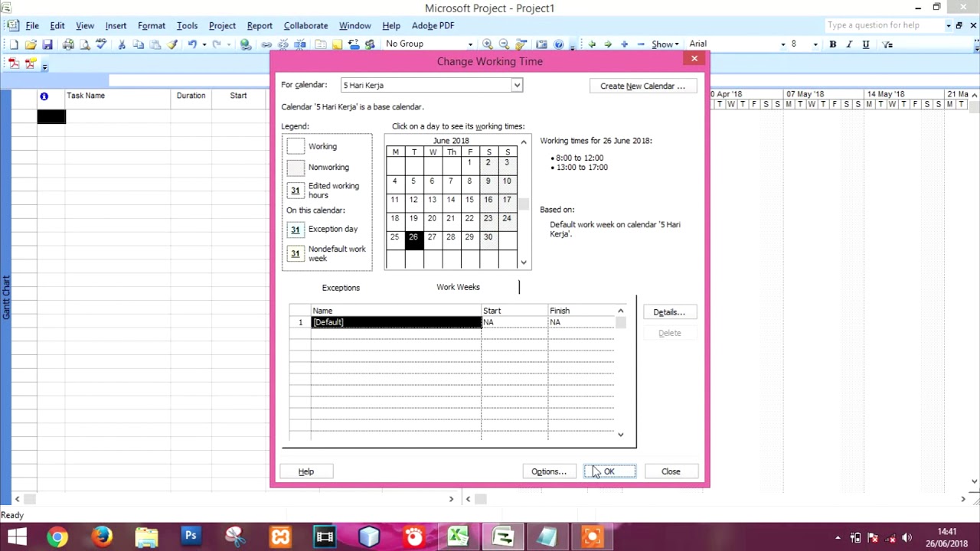Click the first Adobe PDF toolbar icon
This screenshot has width=980, height=551.
point(14,64)
